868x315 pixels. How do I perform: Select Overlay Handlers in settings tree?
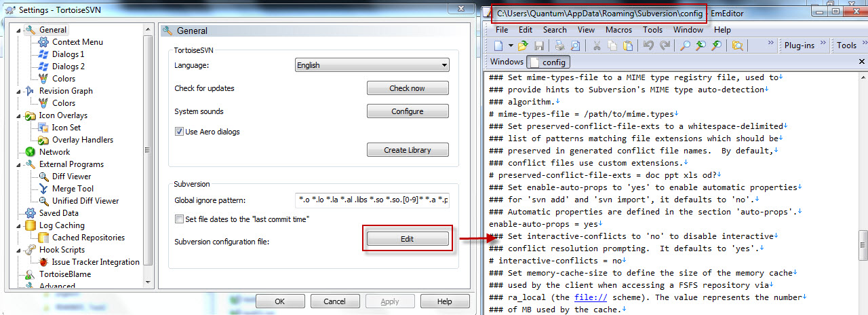point(83,140)
